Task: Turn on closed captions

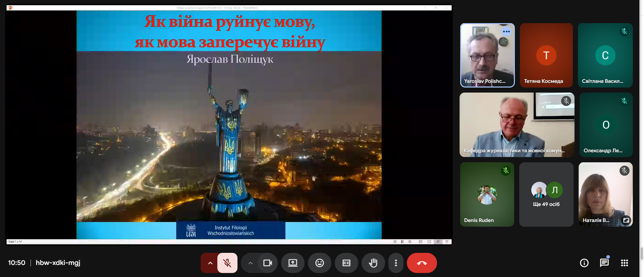Action: [346, 263]
